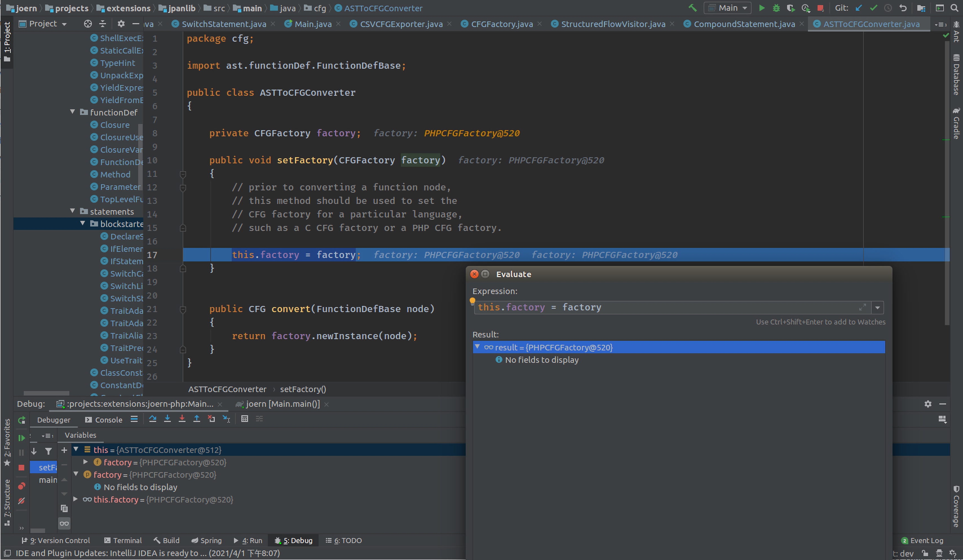The width and height of the screenshot is (963, 560).
Task: Open 9: Version Control tool window
Action: (56, 541)
